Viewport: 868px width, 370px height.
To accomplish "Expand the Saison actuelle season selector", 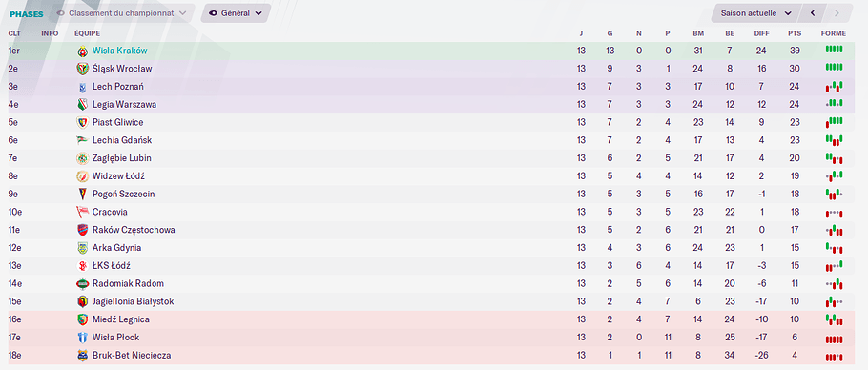I will tap(756, 13).
